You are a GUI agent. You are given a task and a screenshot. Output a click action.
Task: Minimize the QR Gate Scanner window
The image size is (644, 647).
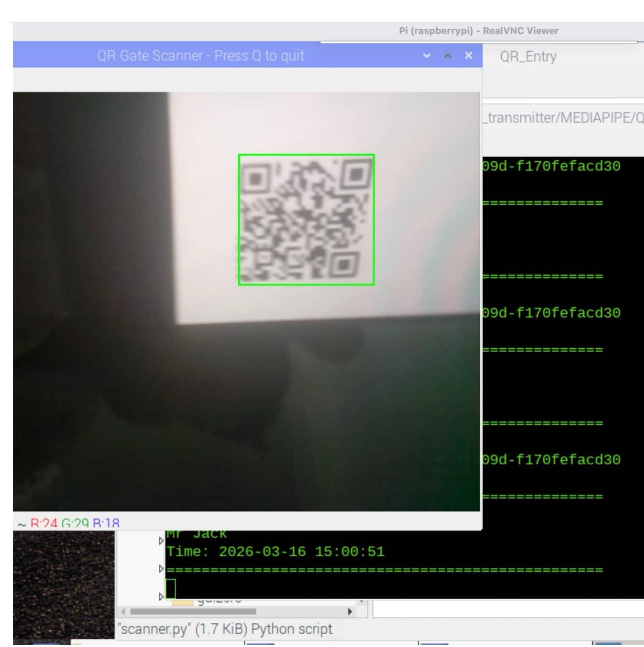point(427,55)
